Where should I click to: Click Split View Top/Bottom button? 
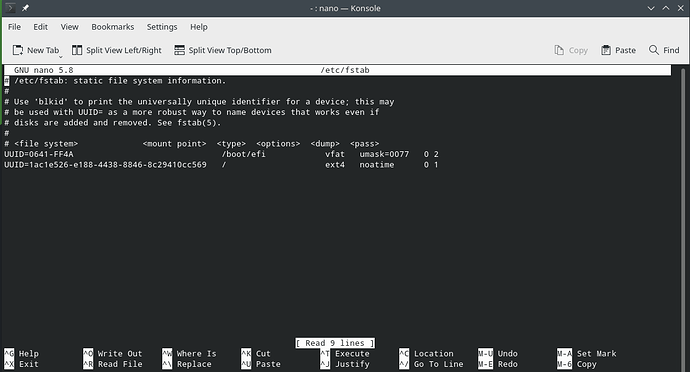(x=223, y=50)
